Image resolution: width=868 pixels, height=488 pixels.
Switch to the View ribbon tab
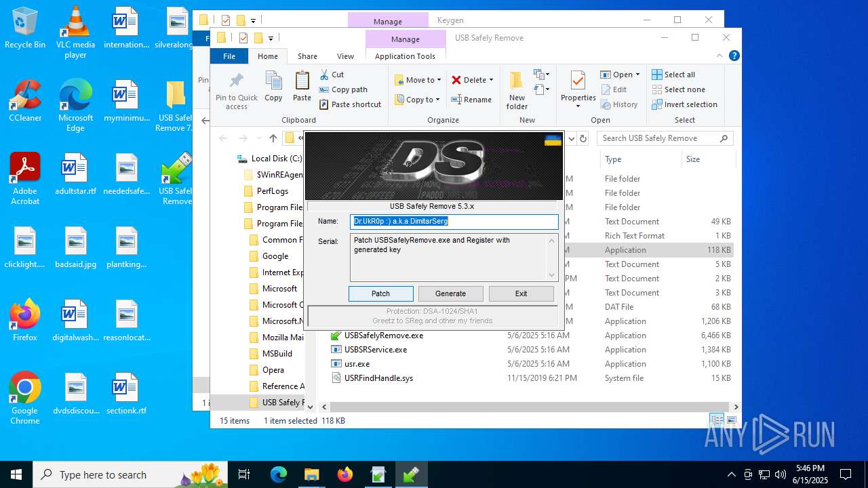pyautogui.click(x=346, y=56)
